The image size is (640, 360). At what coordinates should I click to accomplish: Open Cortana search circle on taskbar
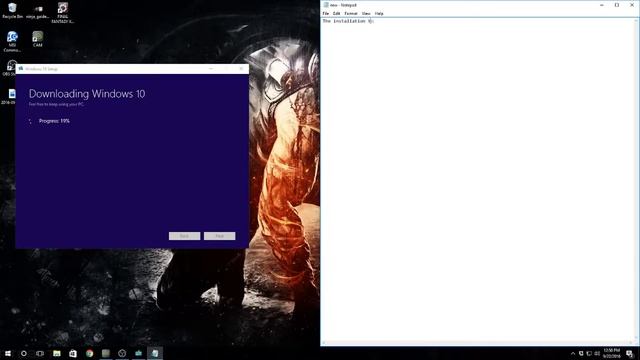(24, 353)
